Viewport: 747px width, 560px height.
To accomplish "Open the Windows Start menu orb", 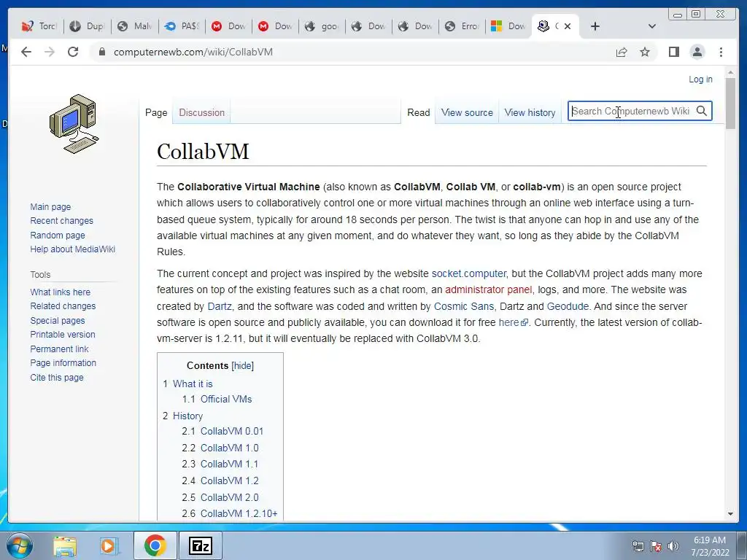I will coord(19,545).
